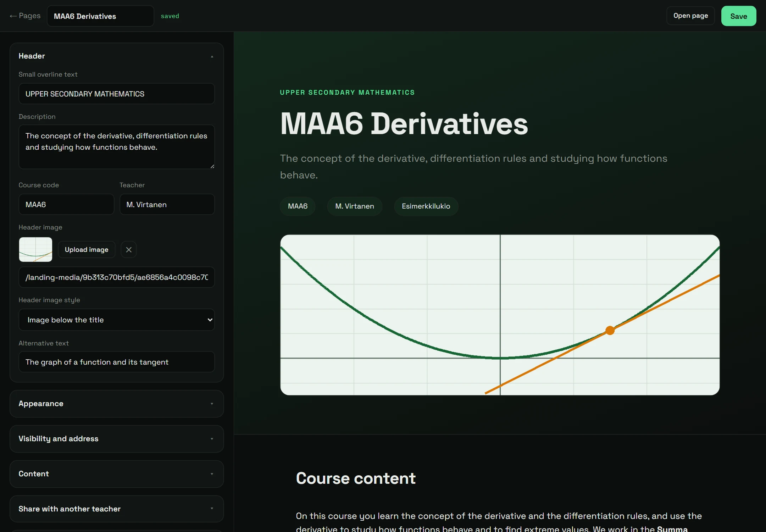Click the preview heading MAA6 Derivatives
Image resolution: width=766 pixels, height=532 pixels.
tap(404, 124)
